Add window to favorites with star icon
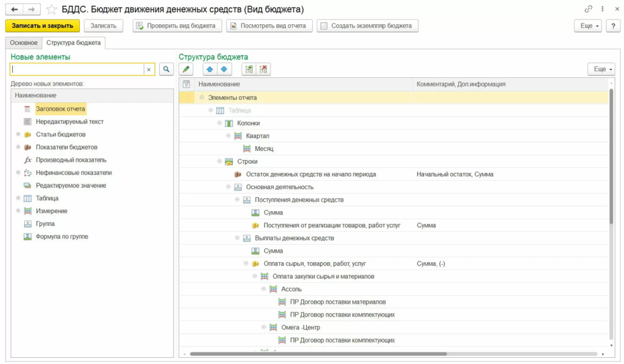The image size is (624, 364). (52, 10)
